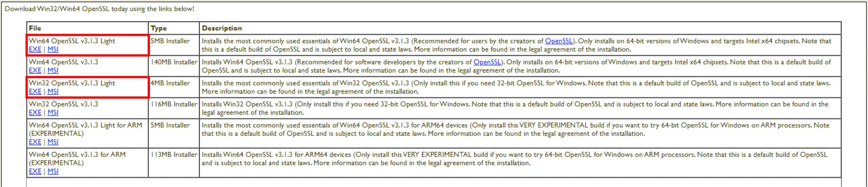Click MSI link under 140MB Win64 OpenSSL v3.1.3
Screen dimensions: 868x187
click(53, 70)
